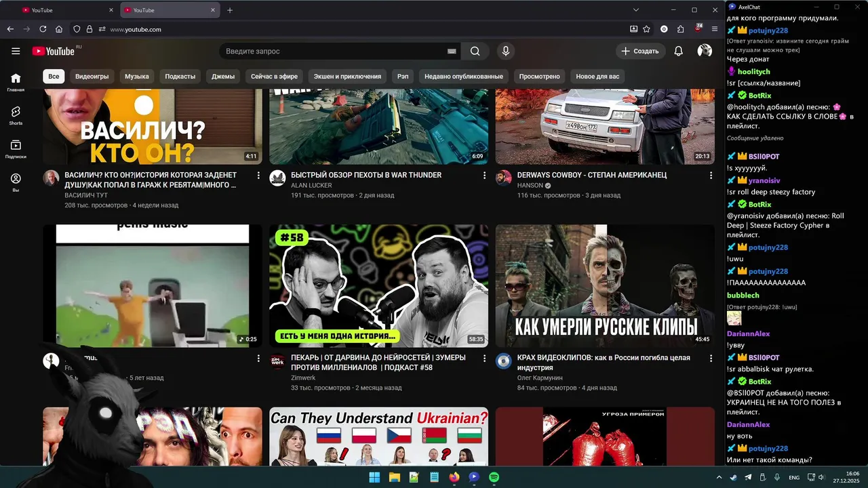Open БЫСТРЫЙ ОБЗОР ПЕХОТЫ В WAR THUNDER title
Image resolution: width=868 pixels, height=488 pixels.
tap(366, 175)
